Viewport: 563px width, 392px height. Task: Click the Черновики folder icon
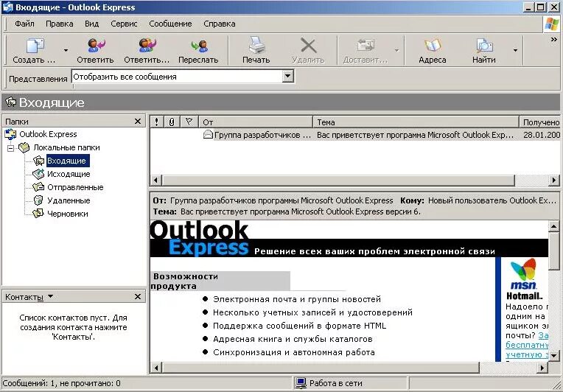(38, 214)
